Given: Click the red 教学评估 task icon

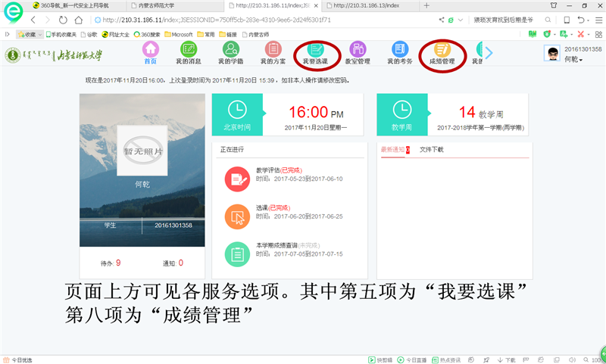Looking at the screenshot, I should coord(237,179).
